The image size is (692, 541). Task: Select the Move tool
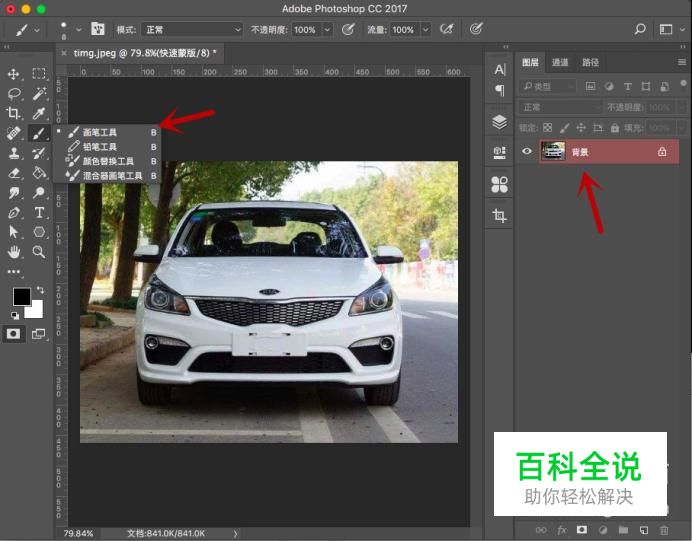(x=14, y=74)
